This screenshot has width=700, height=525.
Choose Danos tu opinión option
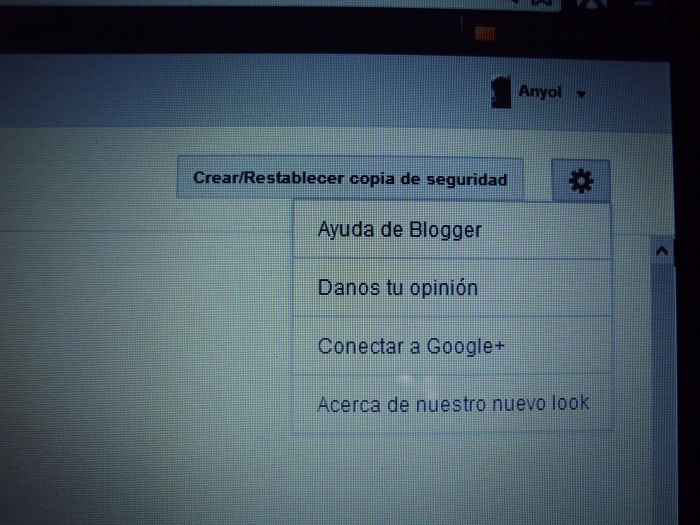[451, 288]
